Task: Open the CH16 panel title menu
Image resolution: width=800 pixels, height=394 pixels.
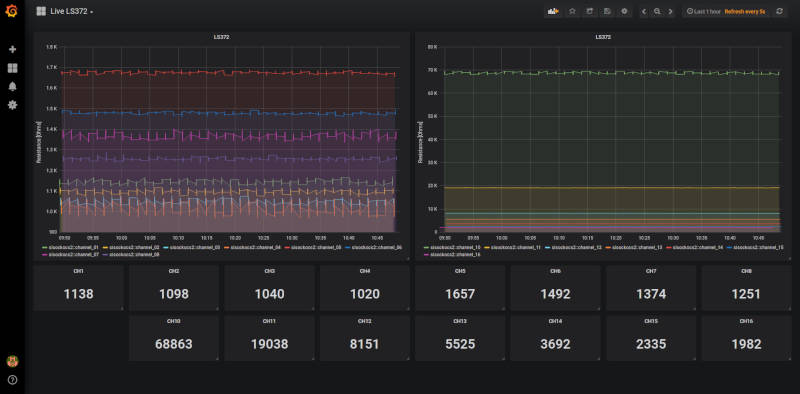Action: click(x=746, y=321)
